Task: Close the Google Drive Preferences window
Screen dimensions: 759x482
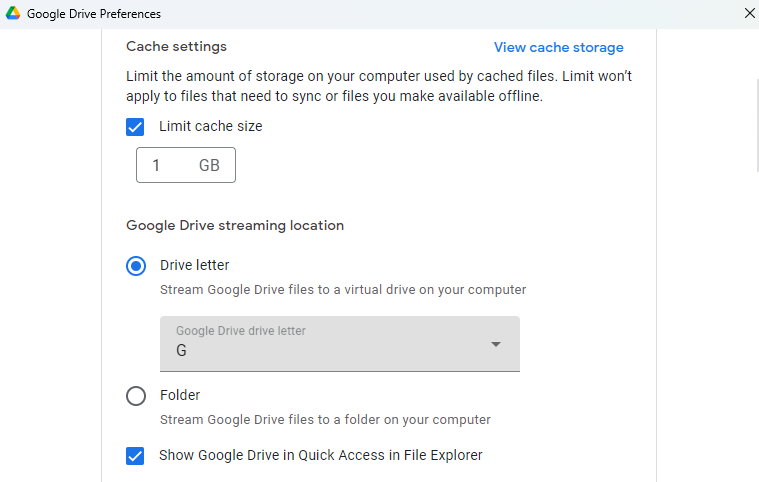Action: (x=749, y=14)
